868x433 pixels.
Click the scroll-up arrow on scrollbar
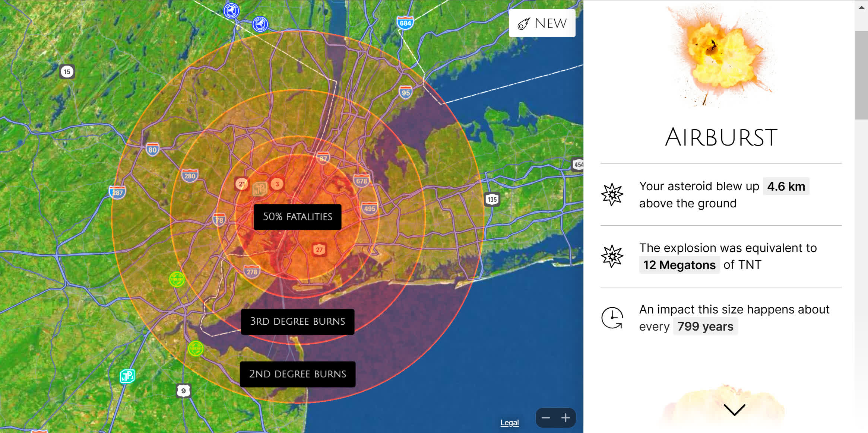point(861,7)
